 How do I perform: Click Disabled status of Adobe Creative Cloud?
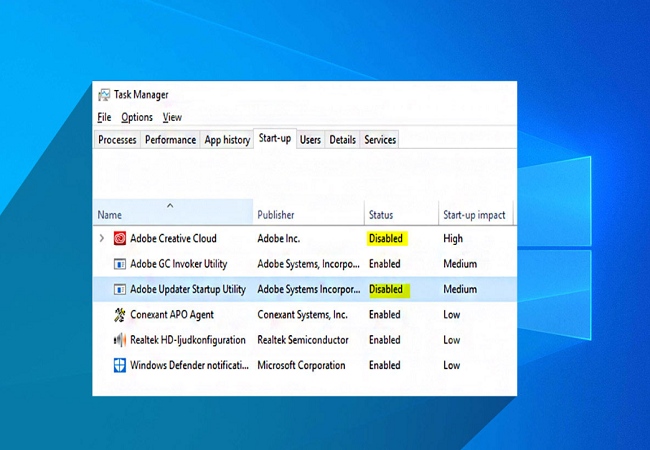[386, 239]
